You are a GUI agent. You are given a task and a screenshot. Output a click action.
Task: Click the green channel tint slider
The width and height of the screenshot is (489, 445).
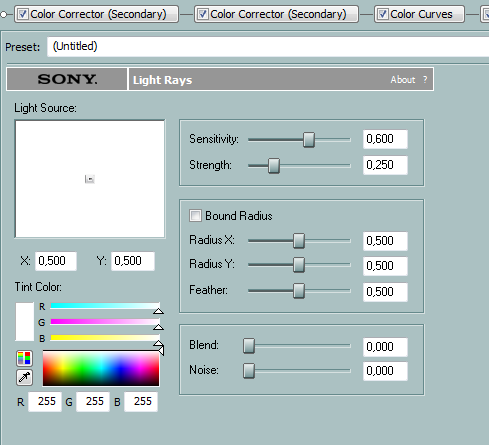coord(105,322)
